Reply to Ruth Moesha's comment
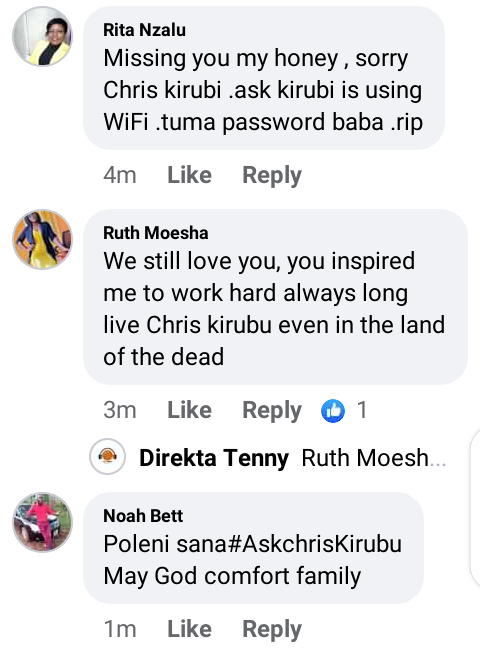This screenshot has height=657, width=480. click(272, 410)
